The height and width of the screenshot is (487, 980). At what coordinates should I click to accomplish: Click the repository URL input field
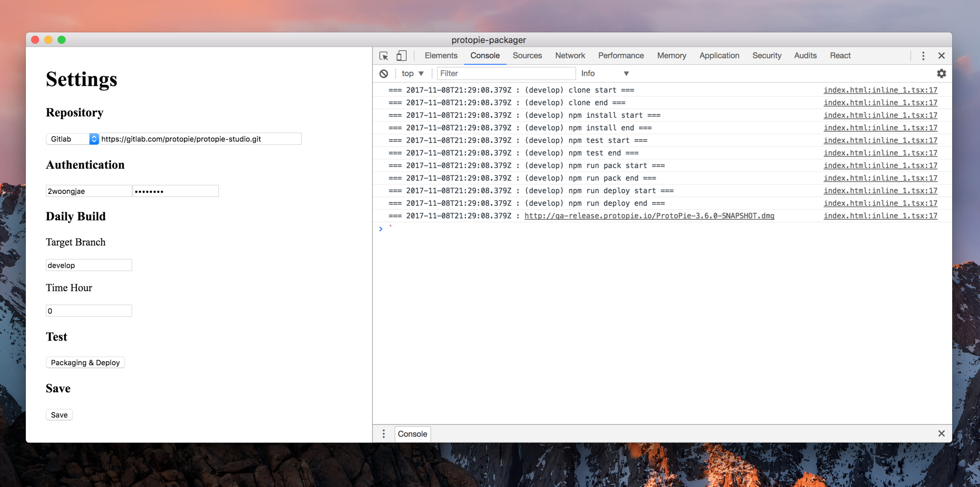pyautogui.click(x=200, y=139)
